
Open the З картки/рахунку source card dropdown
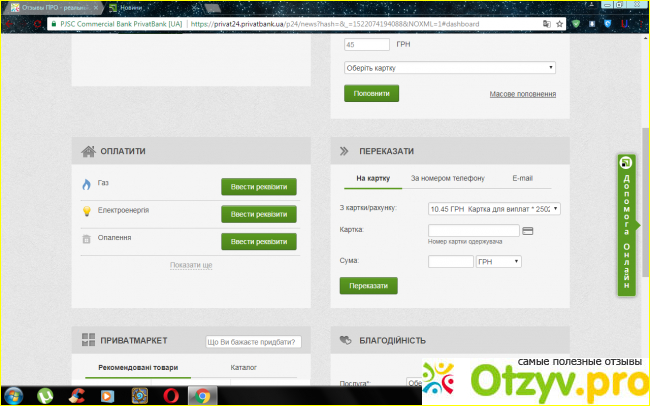click(x=494, y=208)
